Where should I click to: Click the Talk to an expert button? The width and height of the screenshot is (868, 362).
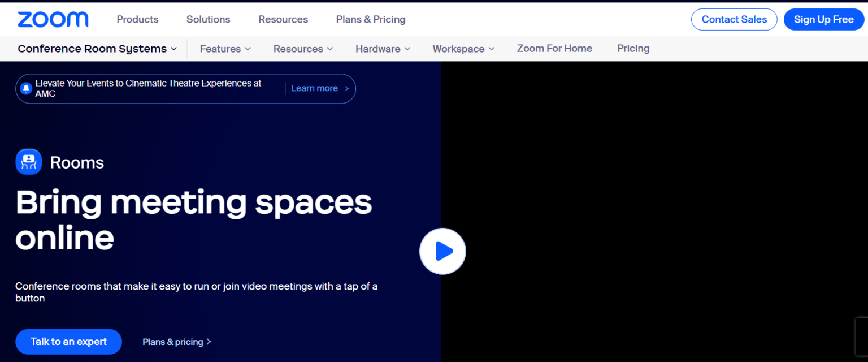[x=68, y=342]
